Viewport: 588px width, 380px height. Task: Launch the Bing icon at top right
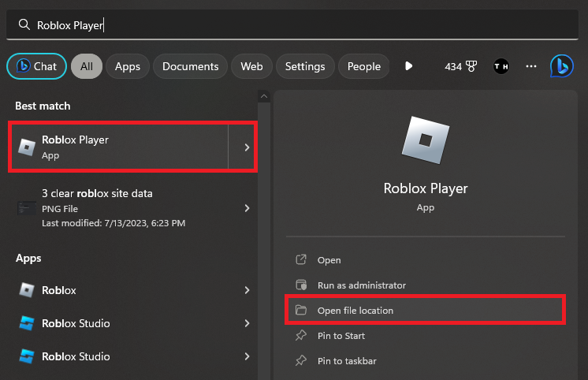pos(562,66)
